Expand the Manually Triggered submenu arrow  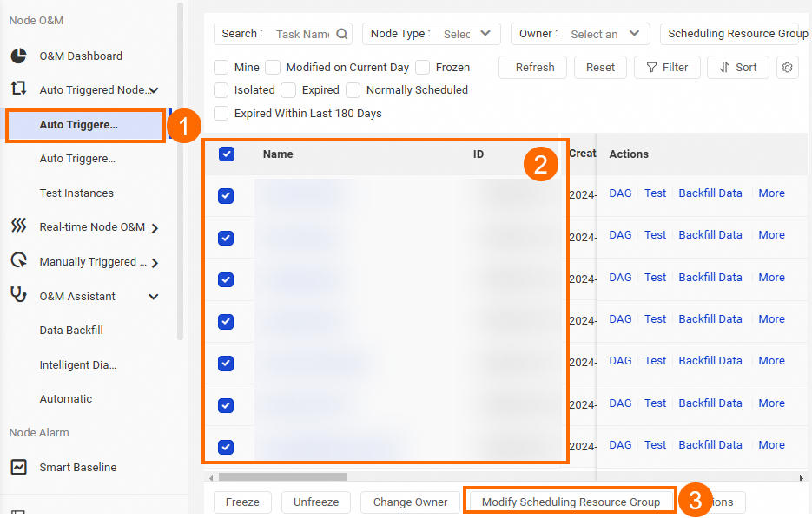point(155,263)
